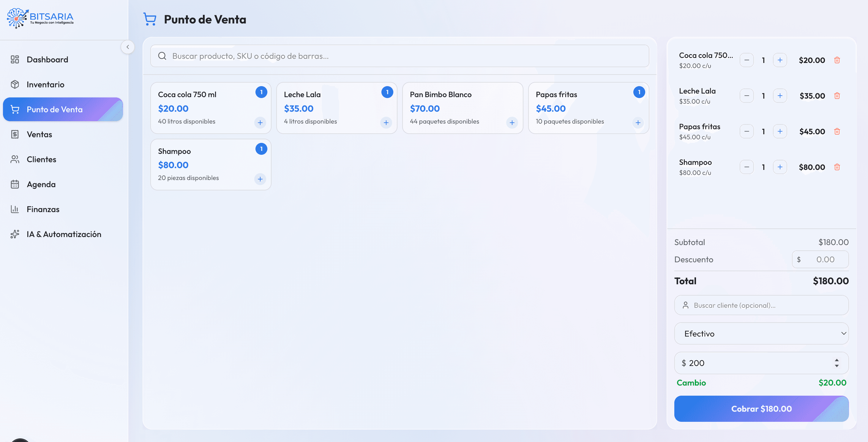This screenshot has width=868, height=442.
Task: Increase Papas fritas quantity in cart
Action: point(780,131)
